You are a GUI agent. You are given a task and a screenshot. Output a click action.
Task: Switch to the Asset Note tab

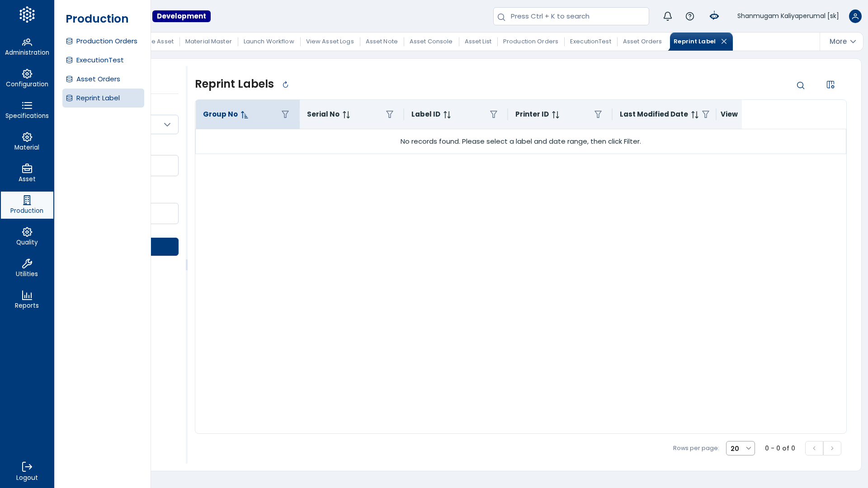point(382,42)
